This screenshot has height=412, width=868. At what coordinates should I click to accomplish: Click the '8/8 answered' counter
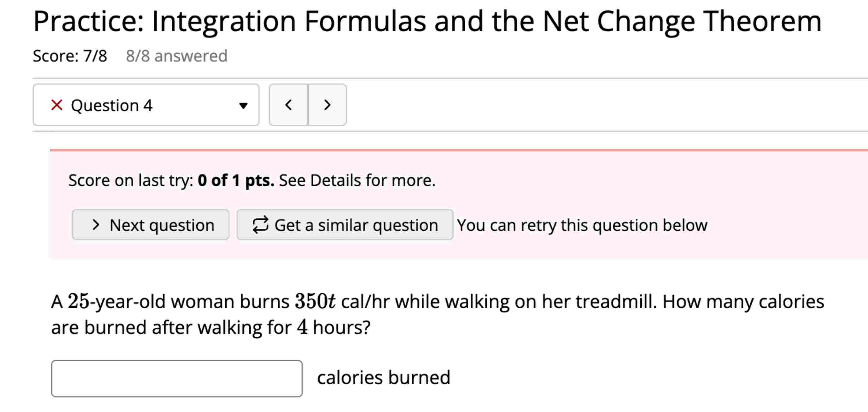coord(176,56)
